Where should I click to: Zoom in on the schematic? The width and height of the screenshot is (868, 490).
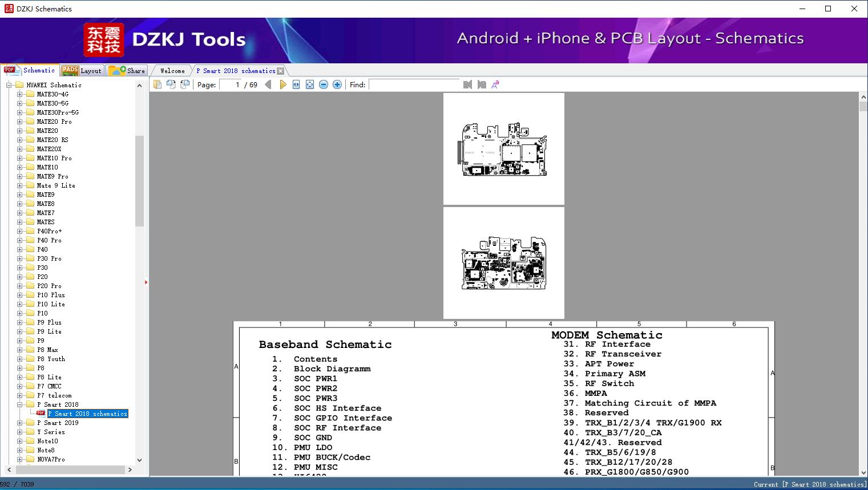tap(337, 84)
